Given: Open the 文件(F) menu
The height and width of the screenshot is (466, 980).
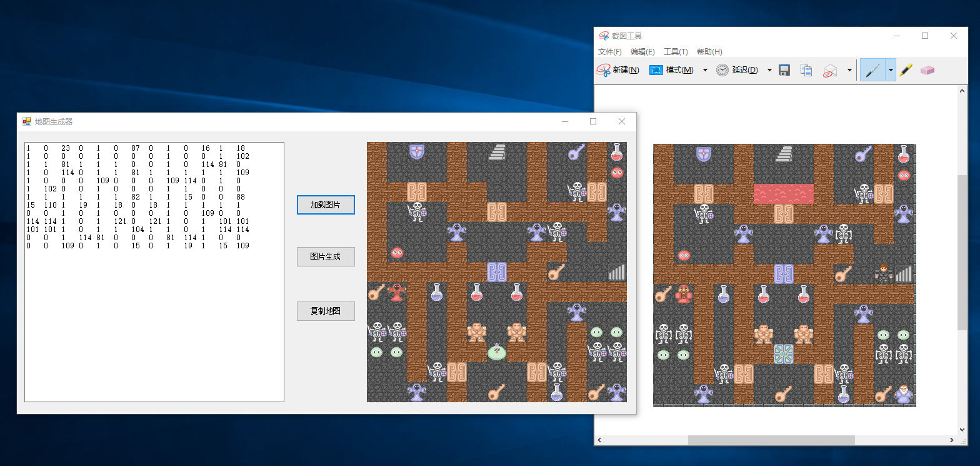Looking at the screenshot, I should click(x=610, y=52).
